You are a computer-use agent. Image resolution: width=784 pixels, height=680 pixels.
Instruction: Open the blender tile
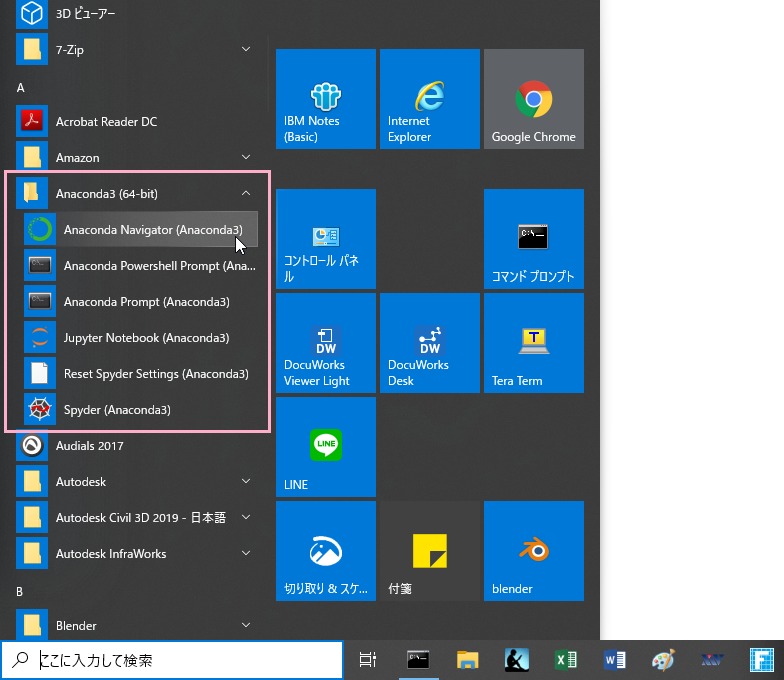(534, 551)
